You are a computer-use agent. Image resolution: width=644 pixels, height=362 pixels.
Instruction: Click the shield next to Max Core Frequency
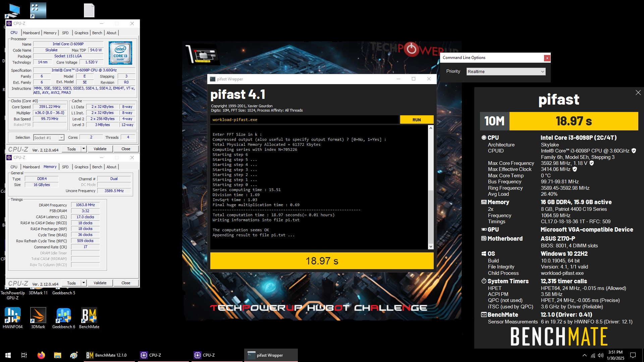(592, 163)
